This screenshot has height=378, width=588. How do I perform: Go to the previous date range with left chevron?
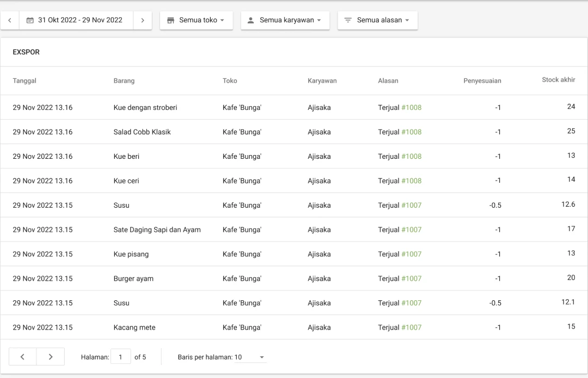(x=9, y=20)
